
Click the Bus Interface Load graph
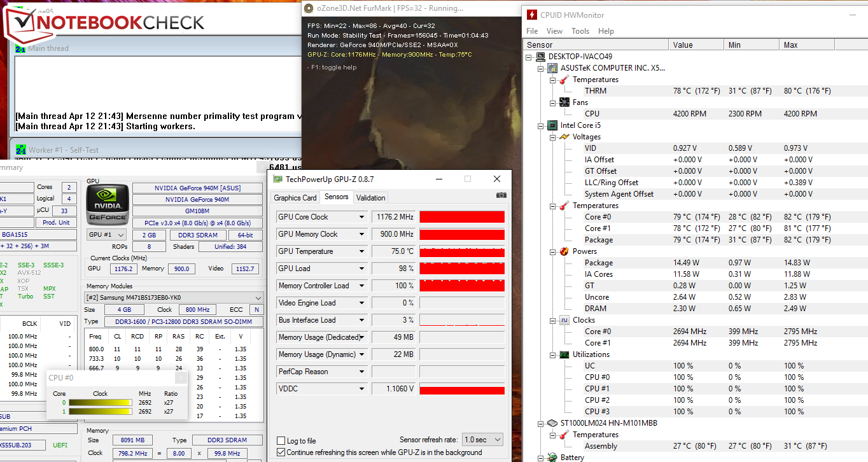click(x=462, y=320)
